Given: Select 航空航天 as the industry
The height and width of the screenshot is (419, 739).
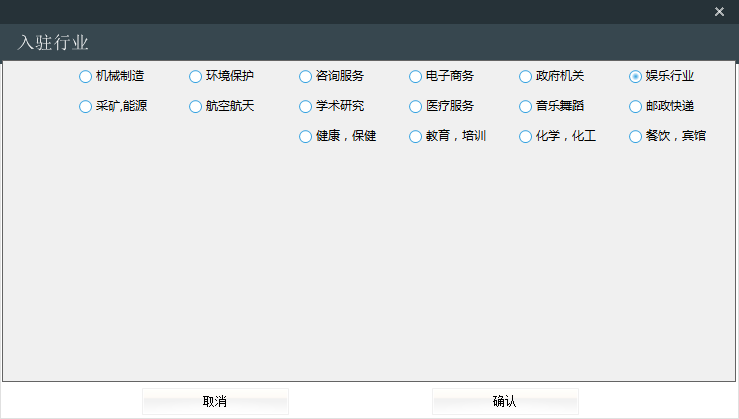Looking at the screenshot, I should pos(196,106).
